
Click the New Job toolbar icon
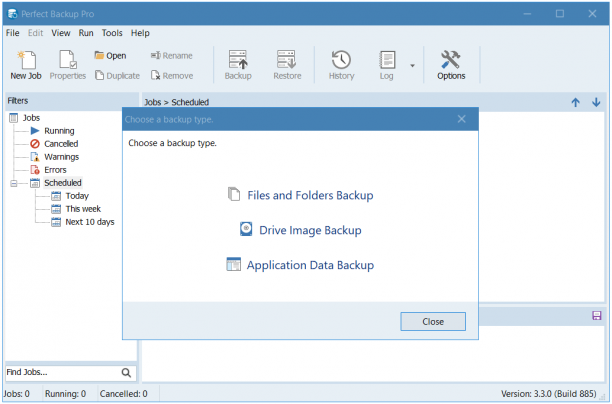coord(26,60)
